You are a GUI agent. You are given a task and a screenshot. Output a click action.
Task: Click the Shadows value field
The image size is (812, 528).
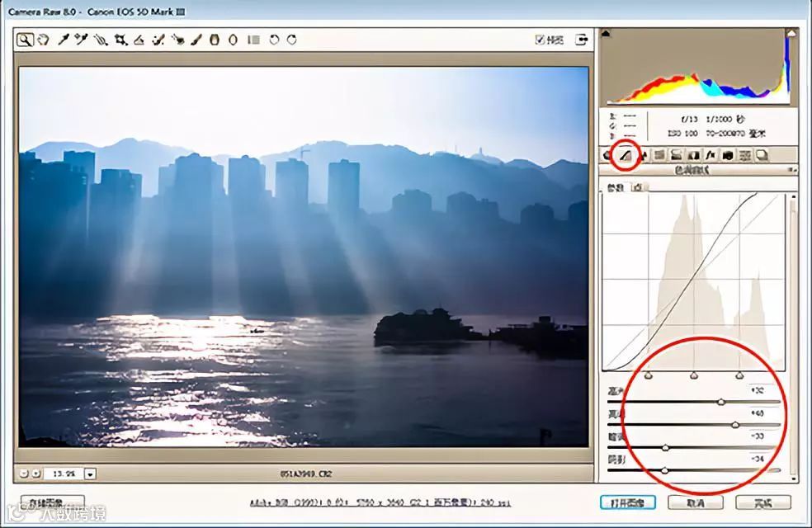point(764,459)
